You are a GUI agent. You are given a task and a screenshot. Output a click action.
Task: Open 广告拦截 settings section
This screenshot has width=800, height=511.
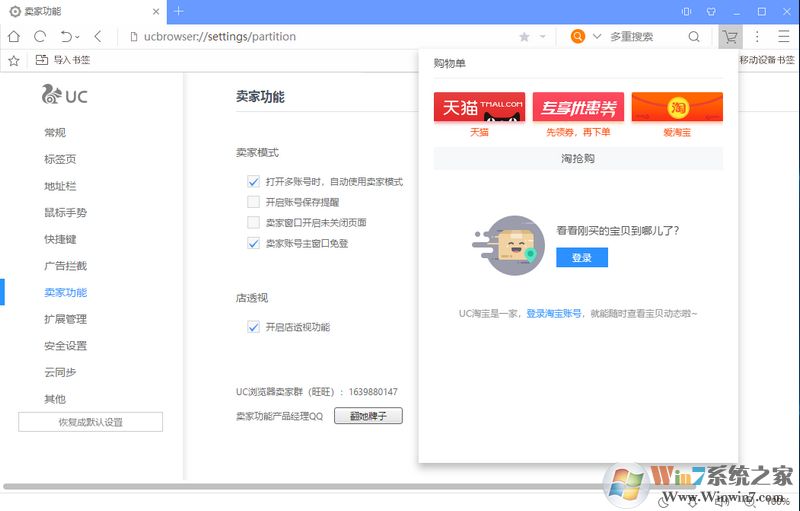65,266
